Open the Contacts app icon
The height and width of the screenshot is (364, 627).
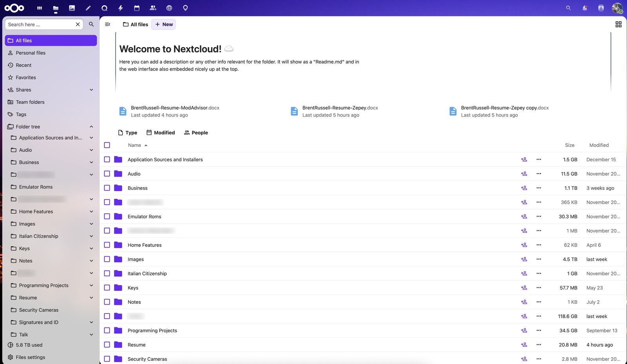point(153,8)
